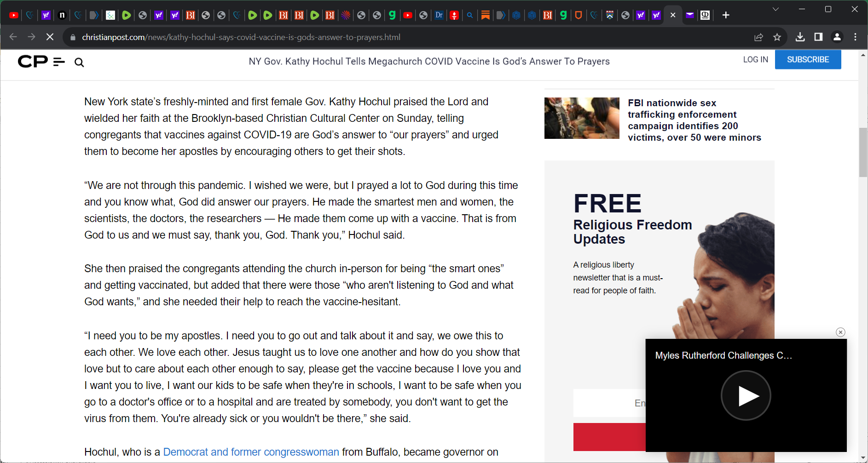Stop loading the page
The height and width of the screenshot is (463, 868).
[50, 37]
